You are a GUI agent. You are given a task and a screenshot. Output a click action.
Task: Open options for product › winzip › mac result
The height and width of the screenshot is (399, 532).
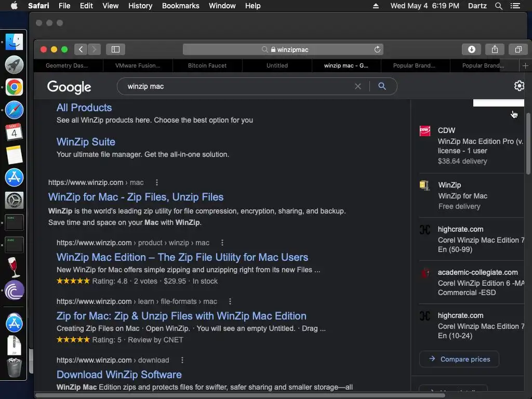(x=222, y=243)
